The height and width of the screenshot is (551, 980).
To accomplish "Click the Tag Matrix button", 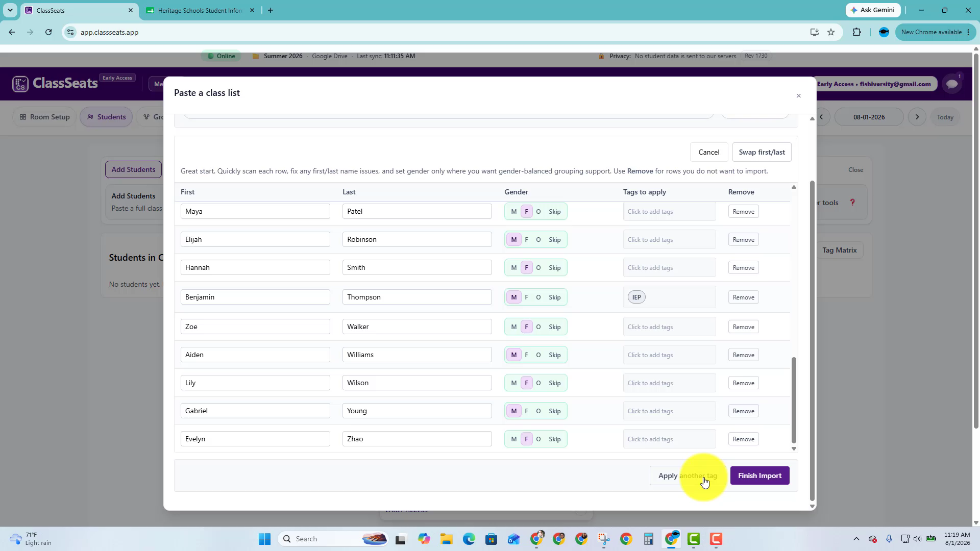I will click(839, 250).
